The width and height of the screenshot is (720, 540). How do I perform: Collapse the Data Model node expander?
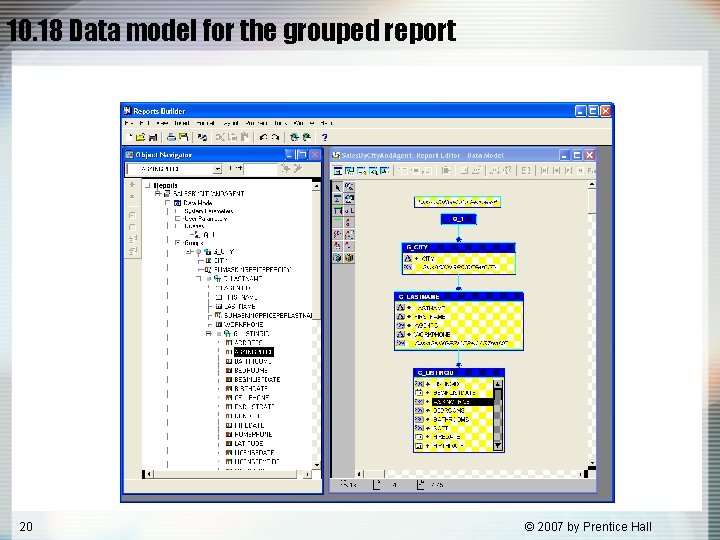click(x=168, y=202)
